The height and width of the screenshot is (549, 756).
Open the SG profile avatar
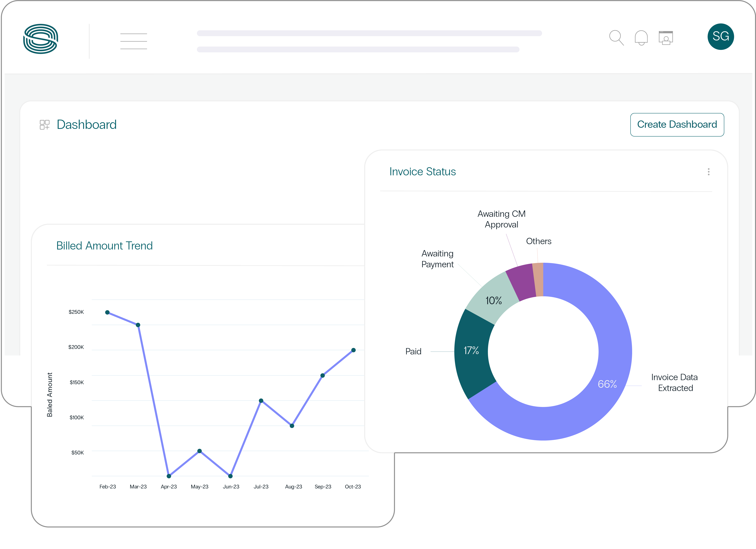point(721,37)
